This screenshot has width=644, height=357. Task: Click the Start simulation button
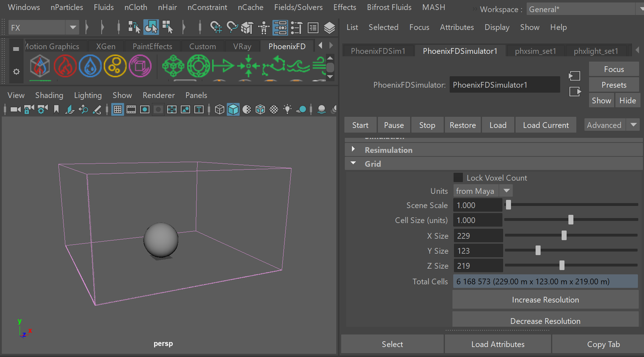tap(360, 125)
